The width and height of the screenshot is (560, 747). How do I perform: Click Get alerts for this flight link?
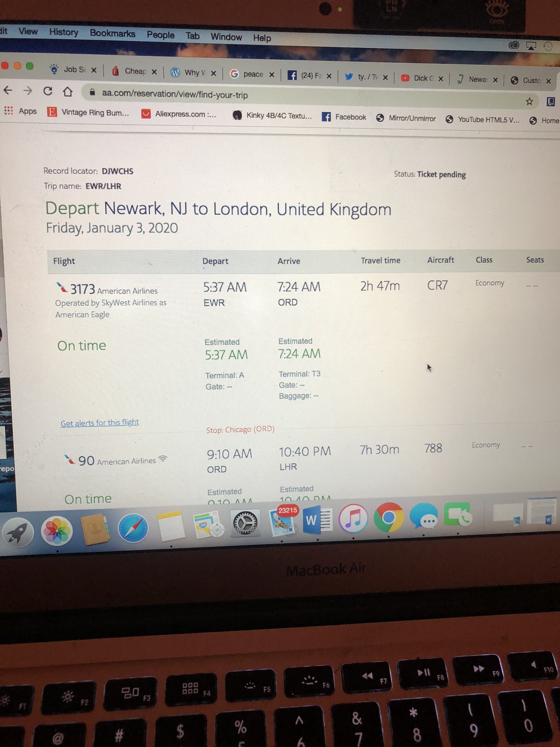(x=100, y=423)
